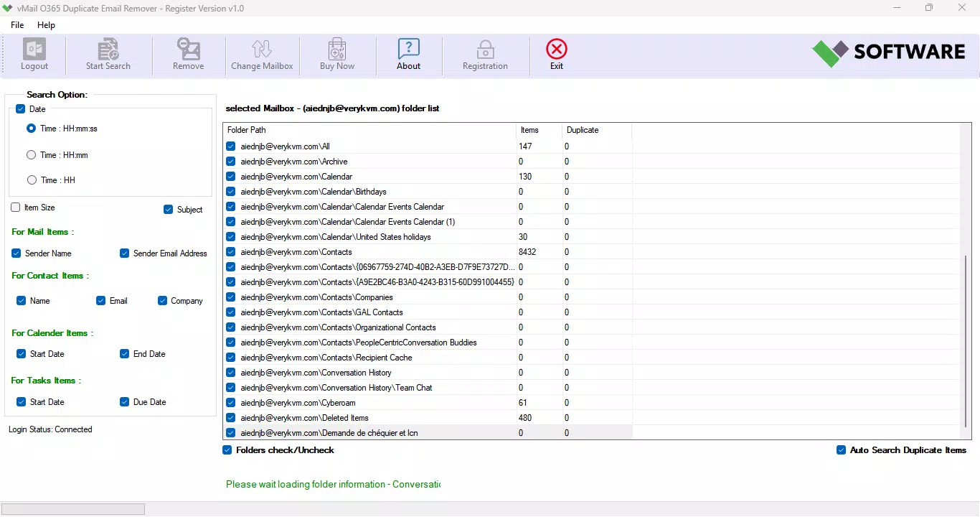The width and height of the screenshot is (980, 517).
Task: Select Time : HH:mm radio option
Action: 31,154
